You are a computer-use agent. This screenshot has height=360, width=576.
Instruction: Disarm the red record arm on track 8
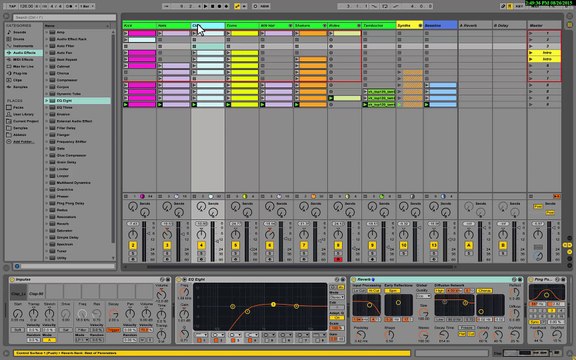click(x=338, y=260)
